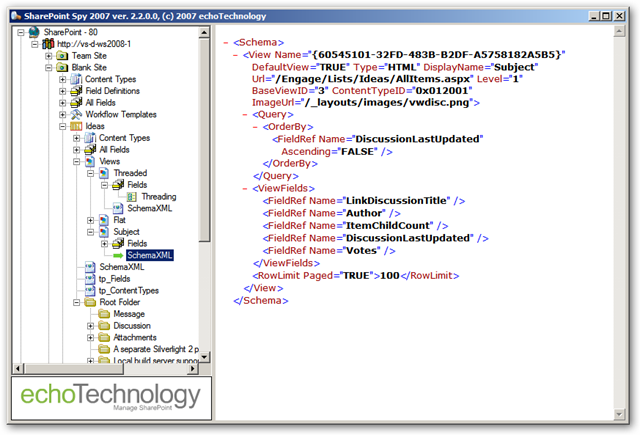640x435 pixels.
Task: Click the Subject view icon
Action: click(x=104, y=232)
